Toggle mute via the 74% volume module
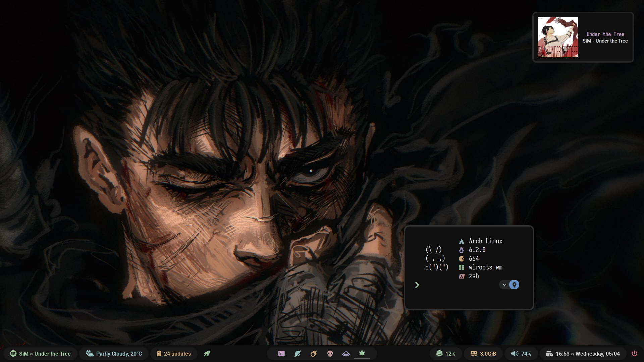The image size is (644, 362). point(521,354)
